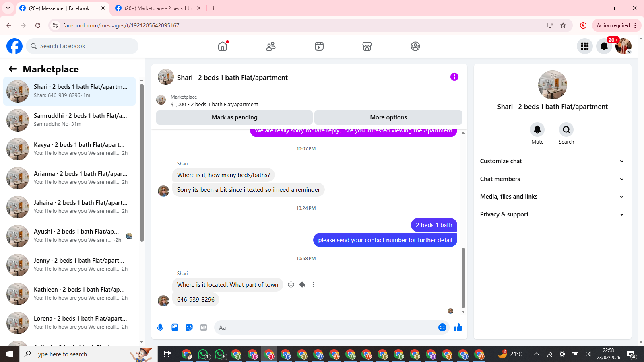Open Marketplace storefront icon in navigation

[367, 46]
